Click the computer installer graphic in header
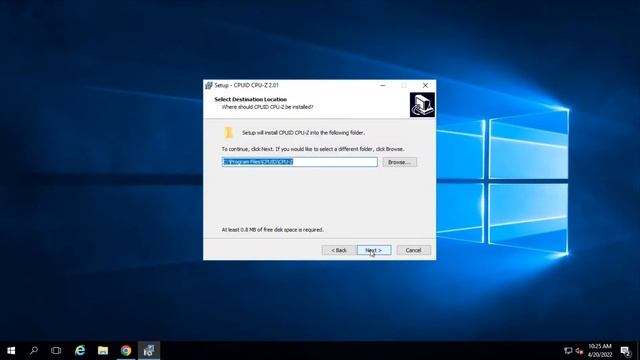Screen dimensions: 640x360 pos(422,105)
